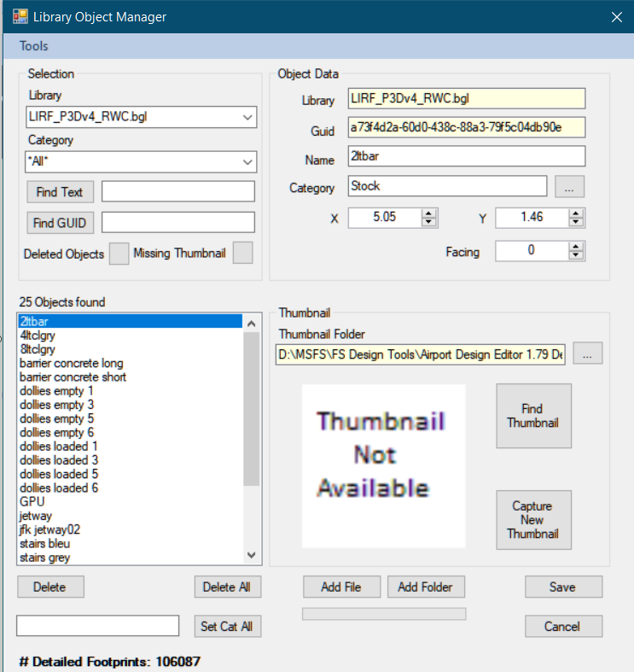This screenshot has width=634, height=672.
Task: Toggle the Deleted Objects checkbox
Action: tap(119, 254)
